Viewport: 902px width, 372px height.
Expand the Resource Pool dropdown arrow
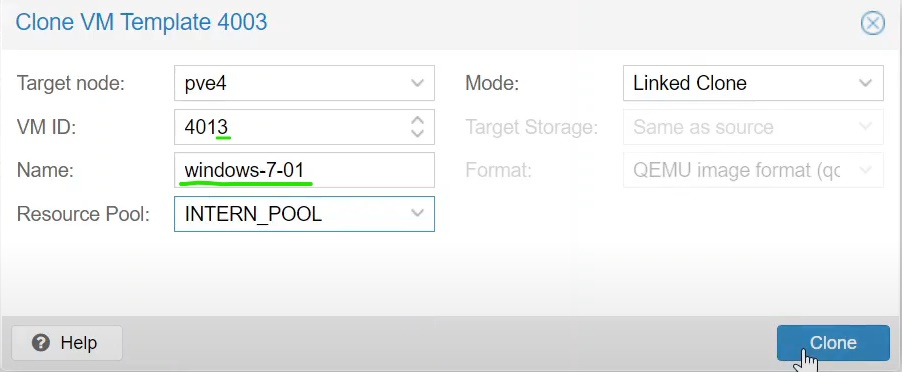click(x=418, y=214)
